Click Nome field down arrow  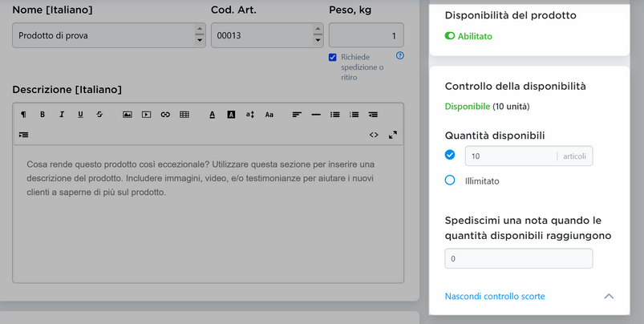point(200,41)
